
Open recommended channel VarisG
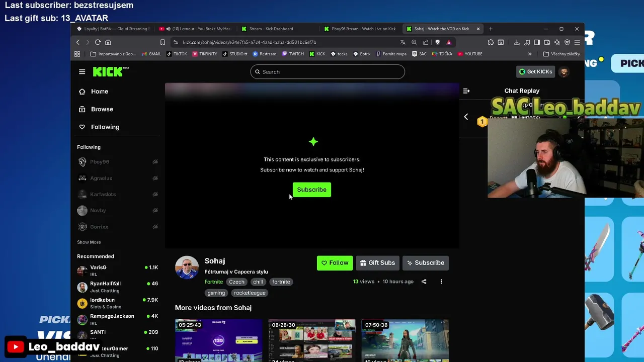tap(118, 270)
